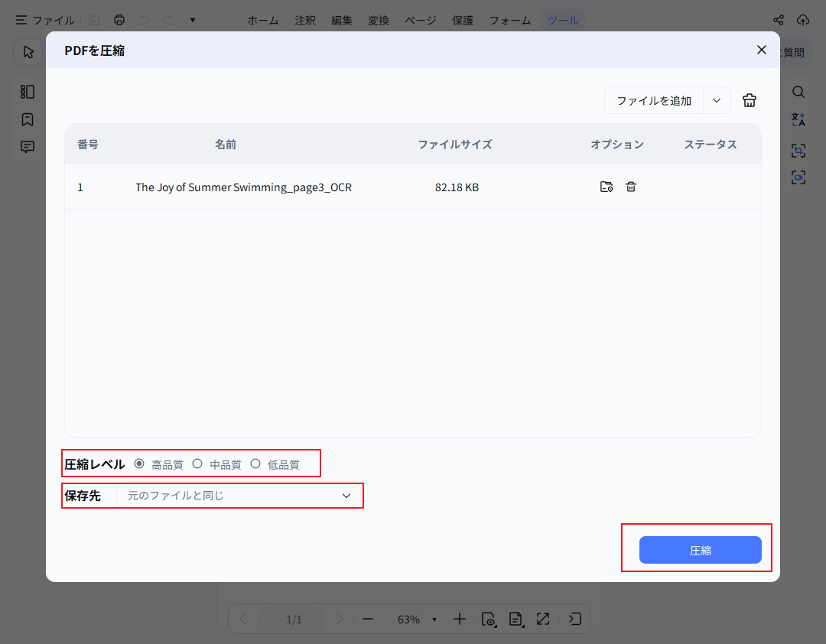Select the 低品質 compression level
The width and height of the screenshot is (826, 644).
(x=255, y=463)
